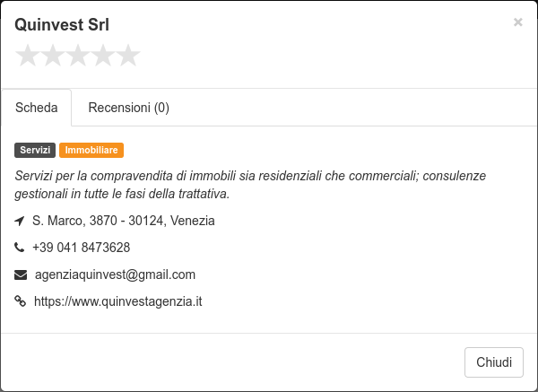Click the S. Marco Venezia address
The image size is (538, 392).
pyautogui.click(x=124, y=221)
